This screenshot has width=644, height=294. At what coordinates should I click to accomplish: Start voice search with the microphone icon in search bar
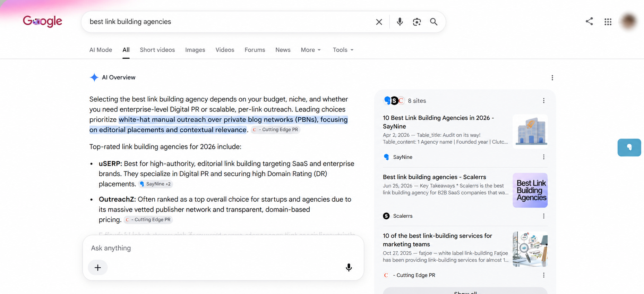tap(400, 22)
